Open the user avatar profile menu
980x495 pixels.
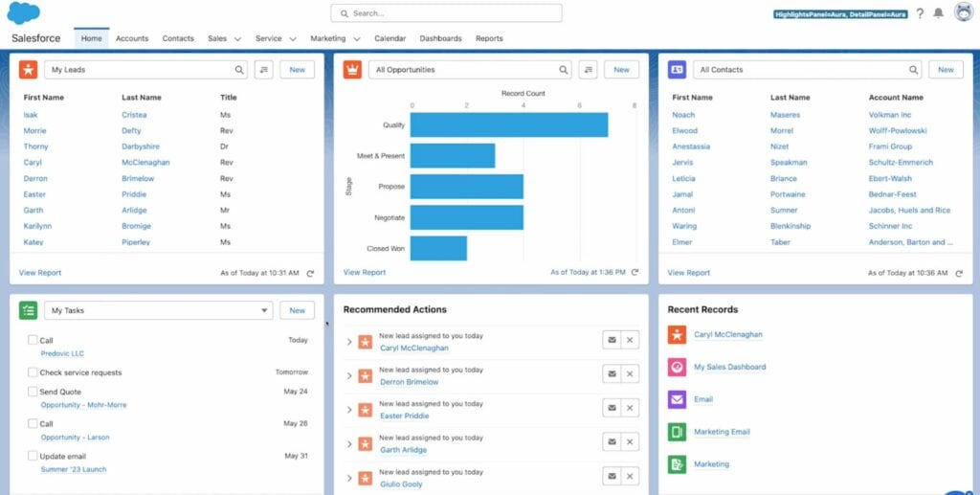[x=964, y=11]
